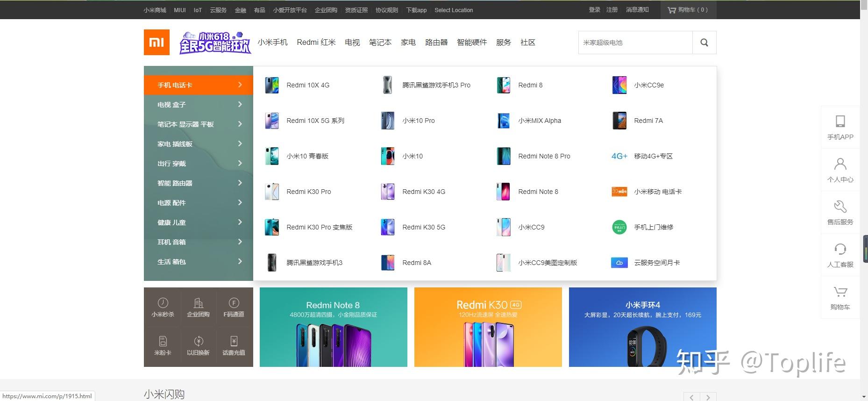The height and width of the screenshot is (401, 868).
Task: Click the 小米618 promotion logo
Action: [215, 43]
